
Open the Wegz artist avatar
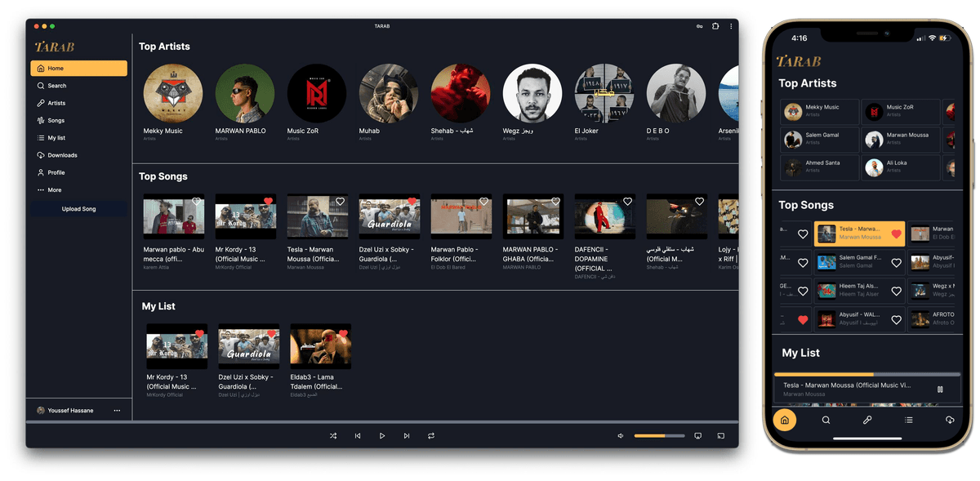click(532, 93)
